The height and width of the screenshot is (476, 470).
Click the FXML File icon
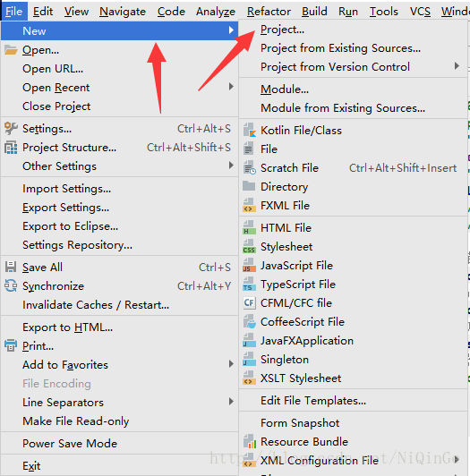249,206
